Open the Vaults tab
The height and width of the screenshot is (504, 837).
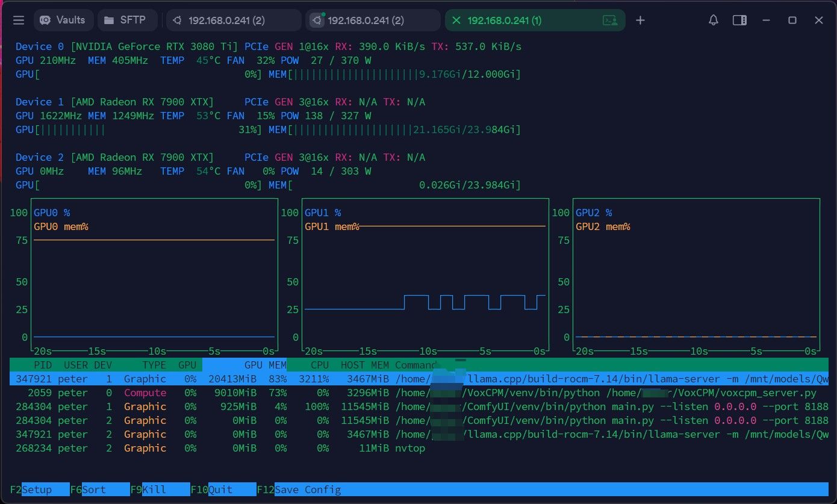[63, 20]
